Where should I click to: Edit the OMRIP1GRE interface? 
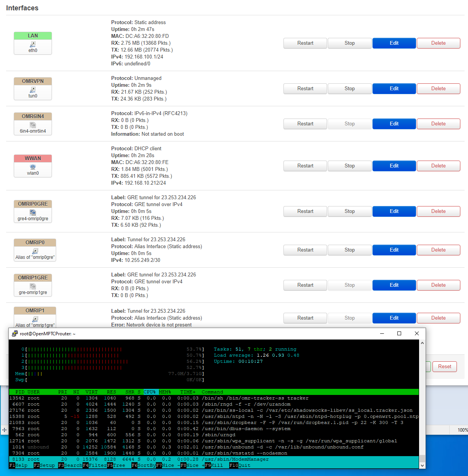coord(394,285)
